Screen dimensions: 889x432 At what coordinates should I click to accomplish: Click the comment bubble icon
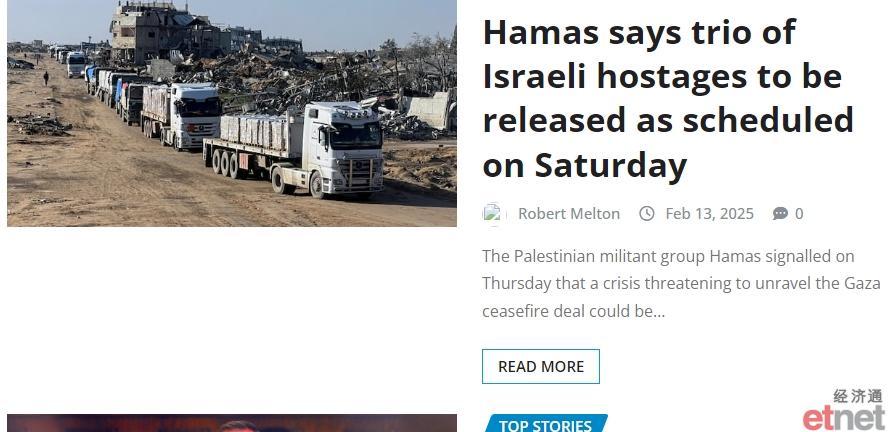click(x=780, y=214)
